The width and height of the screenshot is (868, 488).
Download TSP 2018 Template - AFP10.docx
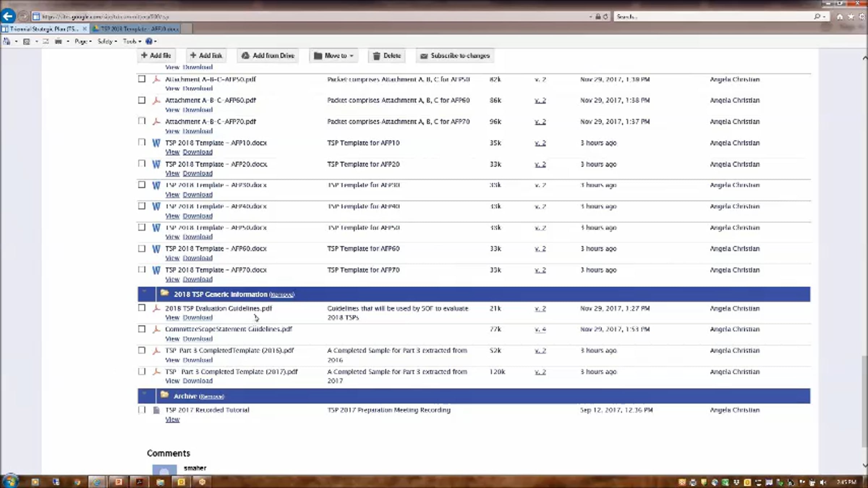pyautogui.click(x=197, y=152)
